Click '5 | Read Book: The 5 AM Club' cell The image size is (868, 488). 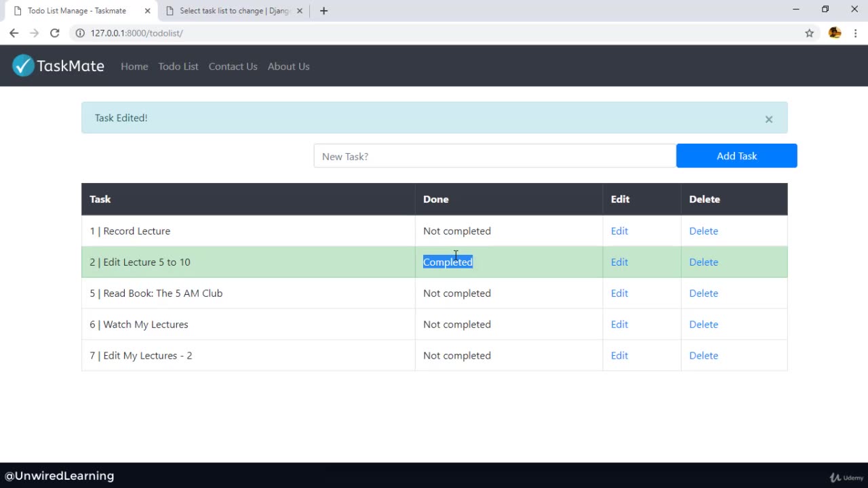(x=248, y=293)
